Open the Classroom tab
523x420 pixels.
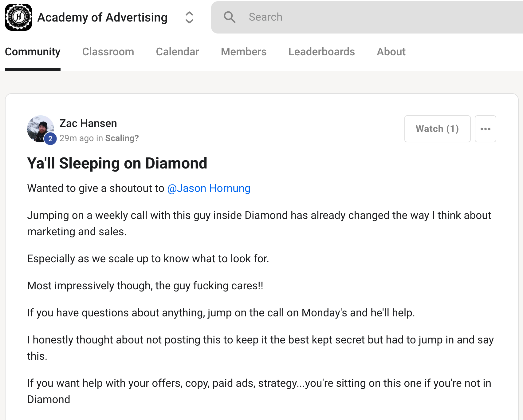coord(108,52)
